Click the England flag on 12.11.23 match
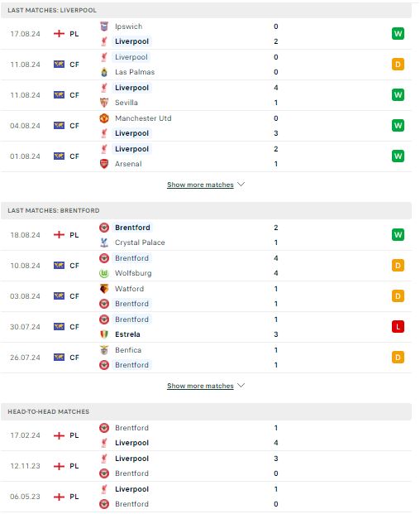 (59, 466)
